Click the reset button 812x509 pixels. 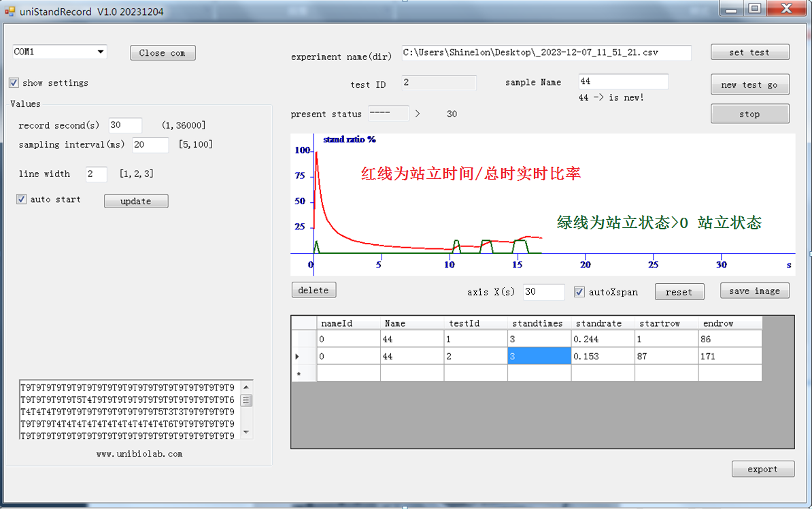point(679,292)
